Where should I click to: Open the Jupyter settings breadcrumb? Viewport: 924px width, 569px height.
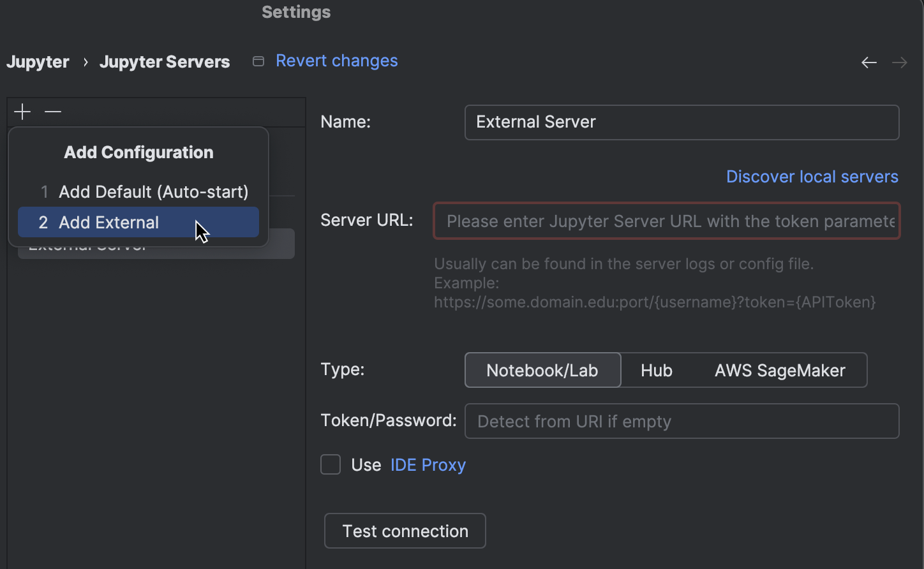[38, 61]
